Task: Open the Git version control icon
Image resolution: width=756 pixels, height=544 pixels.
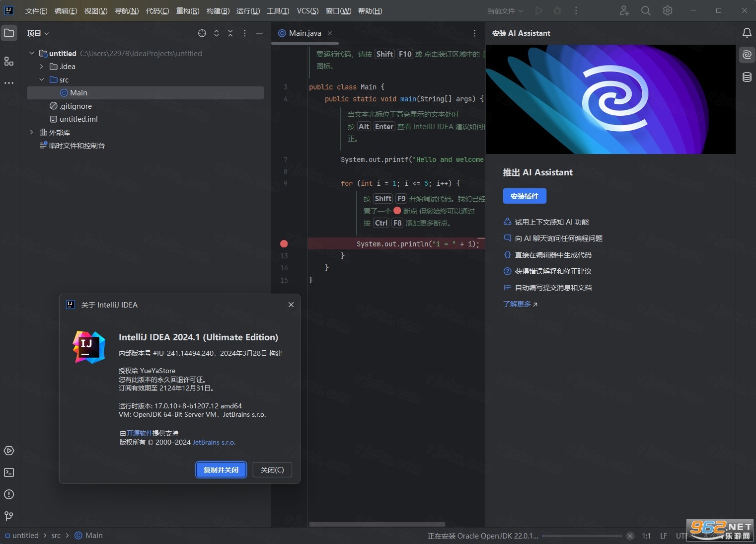Action: click(x=9, y=516)
